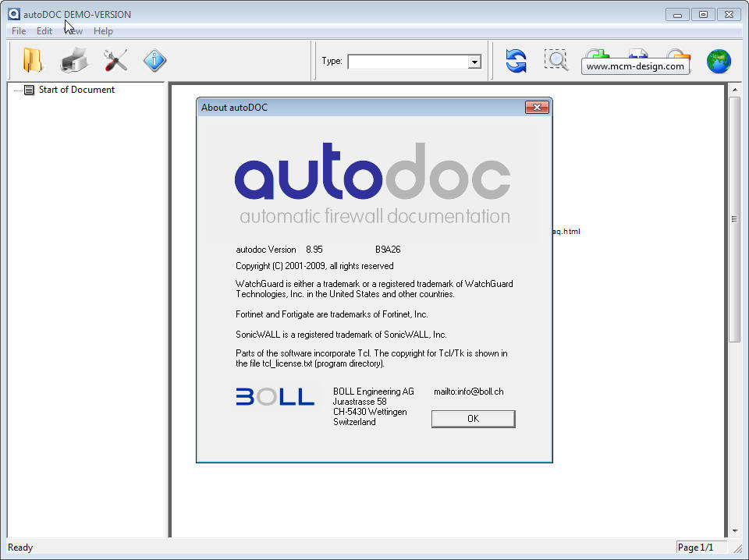
Task: Click the vertical scrollbar thumb
Action: click(735, 218)
